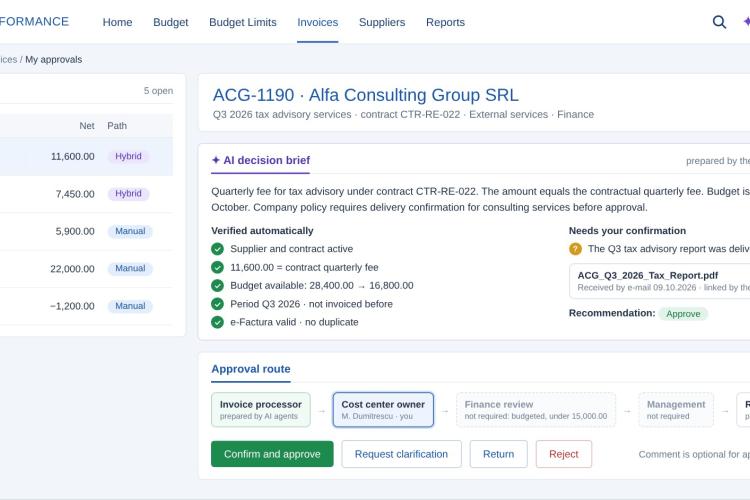Go to the Home menu
The width and height of the screenshot is (750, 500).
click(117, 22)
